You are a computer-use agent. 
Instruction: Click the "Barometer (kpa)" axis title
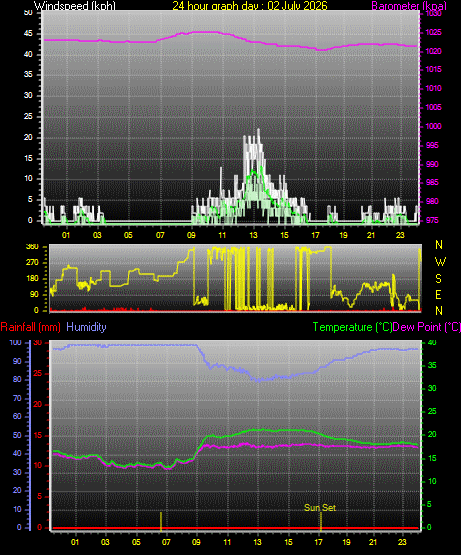coord(409,6)
